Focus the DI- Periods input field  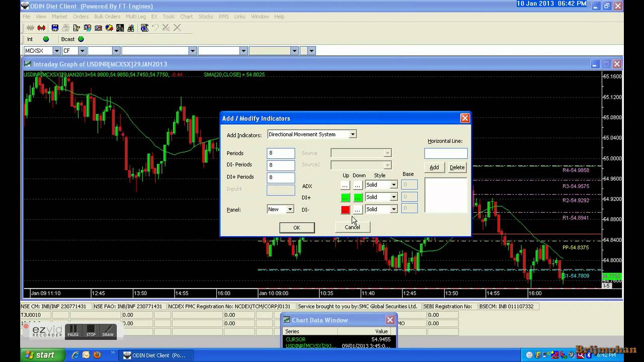pyautogui.click(x=281, y=165)
